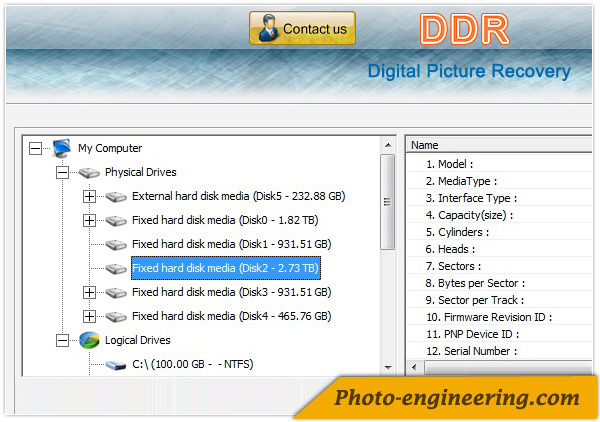Expand the Disk4 465.76 GB node

(x=89, y=316)
